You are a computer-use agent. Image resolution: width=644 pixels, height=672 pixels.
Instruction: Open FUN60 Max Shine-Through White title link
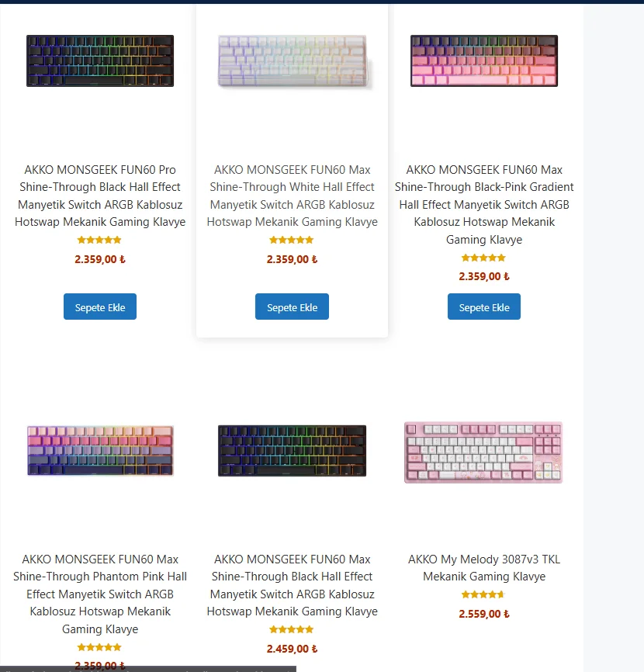tap(292, 196)
